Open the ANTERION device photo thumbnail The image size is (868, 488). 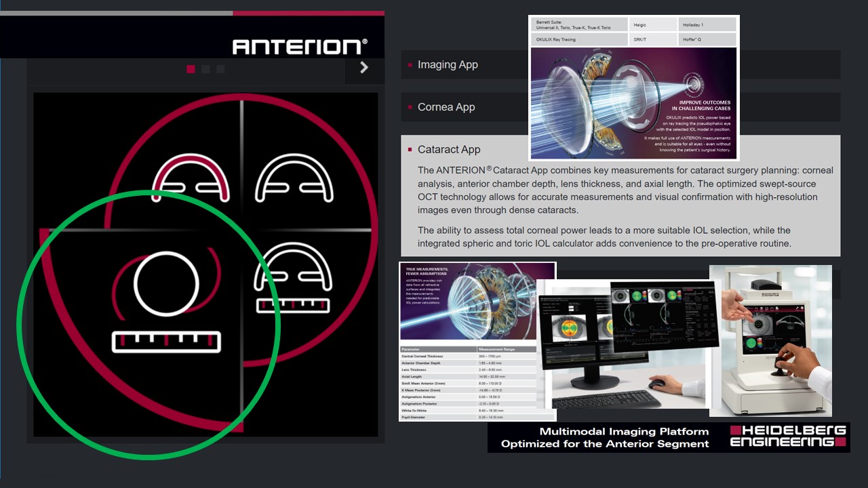pos(770,340)
